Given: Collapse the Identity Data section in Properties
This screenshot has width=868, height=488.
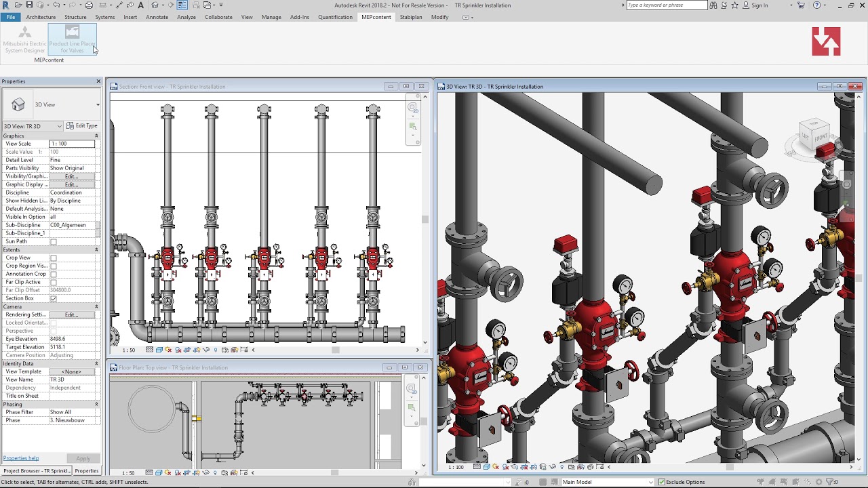Looking at the screenshot, I should tap(96, 364).
